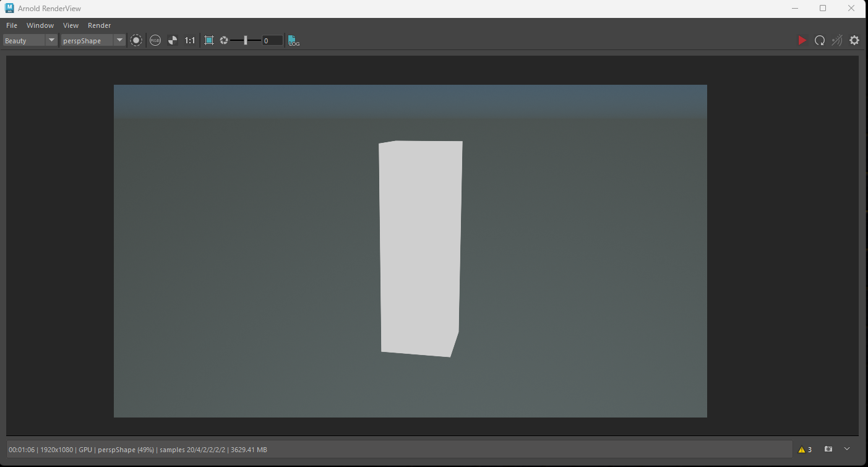Image resolution: width=868 pixels, height=467 pixels.
Task: Click the exposure value input field showing 0
Action: tap(271, 40)
